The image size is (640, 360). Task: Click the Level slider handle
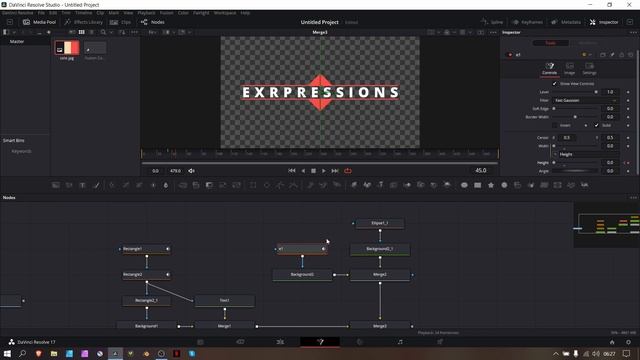tap(596, 92)
